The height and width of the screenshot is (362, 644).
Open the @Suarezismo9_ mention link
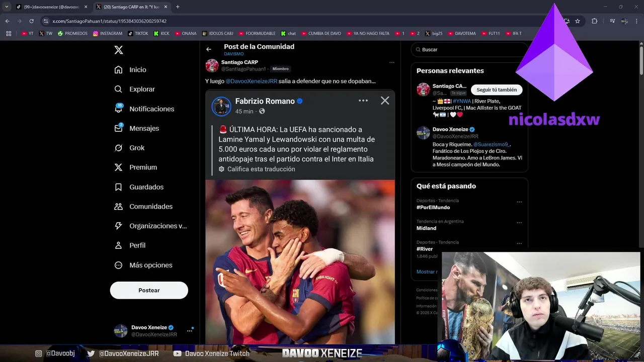(492, 144)
